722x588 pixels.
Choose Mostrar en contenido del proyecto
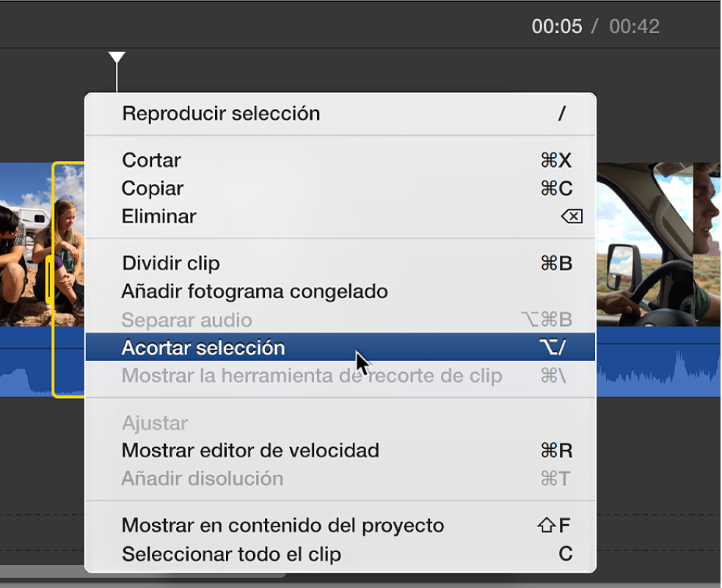tap(340, 526)
